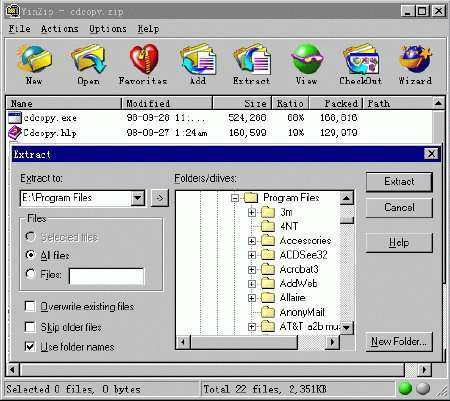Select the Files radio button

click(30, 274)
